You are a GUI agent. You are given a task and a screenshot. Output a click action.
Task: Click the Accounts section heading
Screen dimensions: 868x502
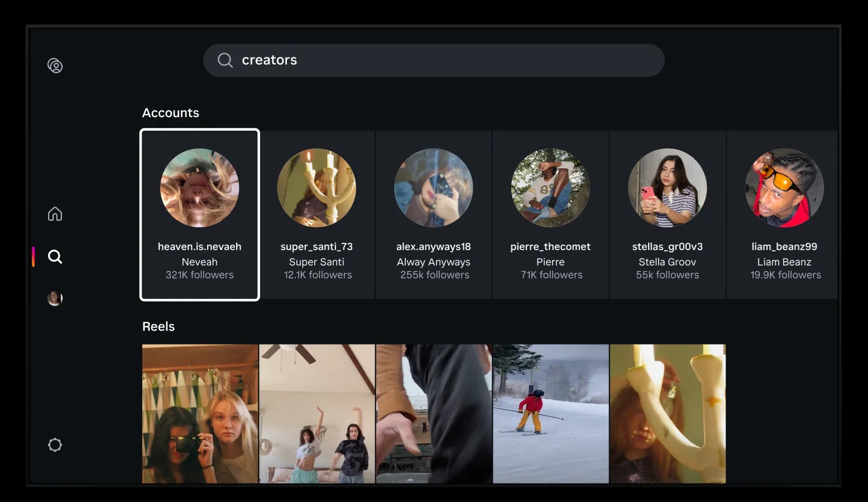170,112
